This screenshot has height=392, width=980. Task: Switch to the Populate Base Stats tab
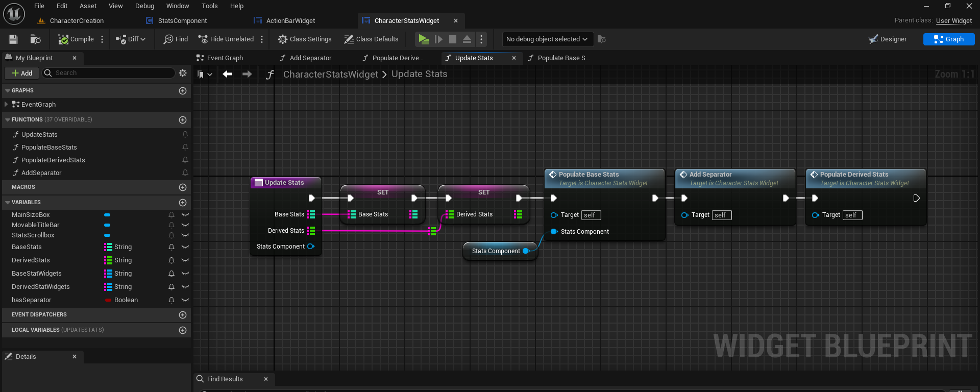pos(559,58)
